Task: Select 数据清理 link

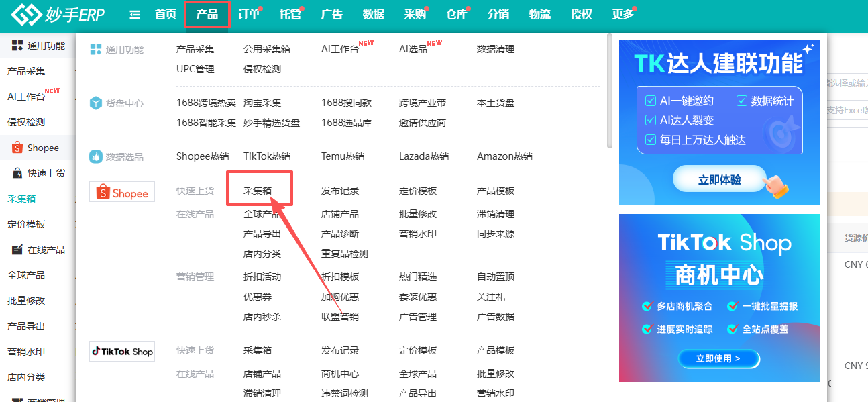Action: pyautogui.click(x=496, y=49)
